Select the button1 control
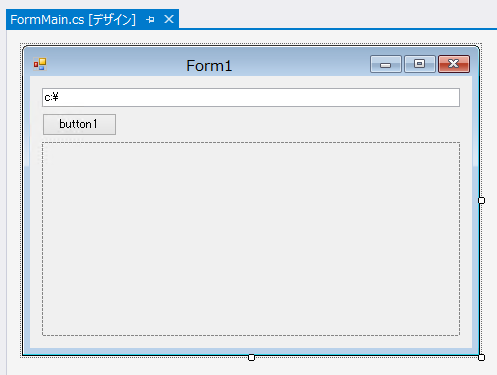497x375 pixels. point(79,124)
